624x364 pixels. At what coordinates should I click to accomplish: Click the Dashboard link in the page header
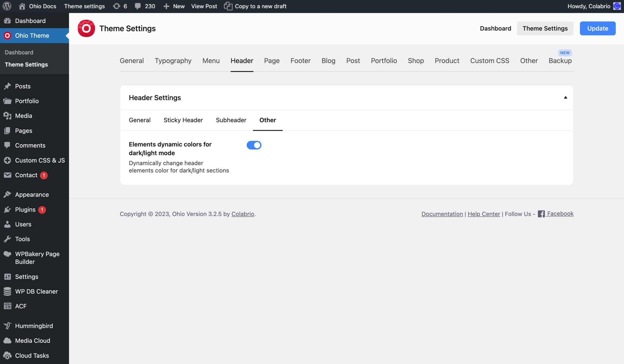pyautogui.click(x=495, y=28)
